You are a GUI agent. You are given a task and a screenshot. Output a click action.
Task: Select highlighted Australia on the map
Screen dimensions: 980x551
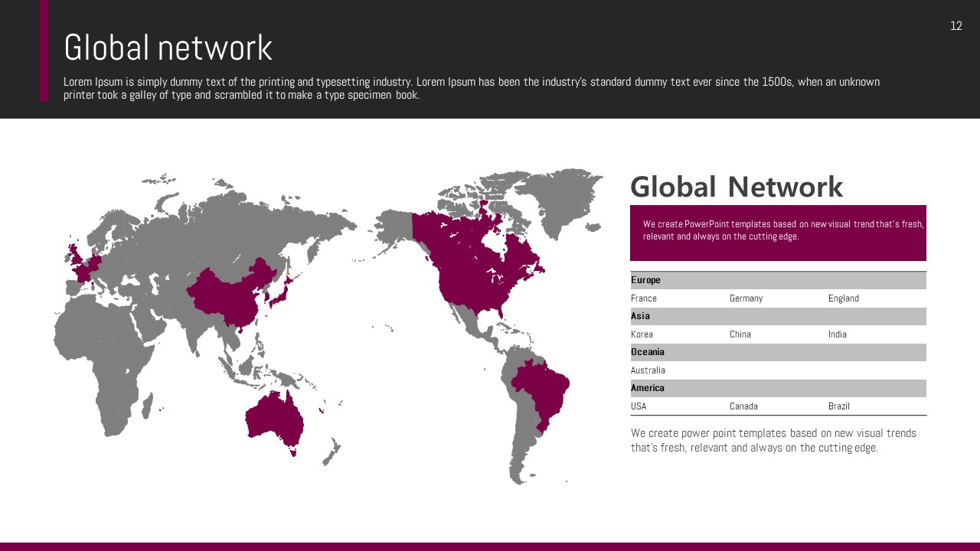tap(274, 419)
